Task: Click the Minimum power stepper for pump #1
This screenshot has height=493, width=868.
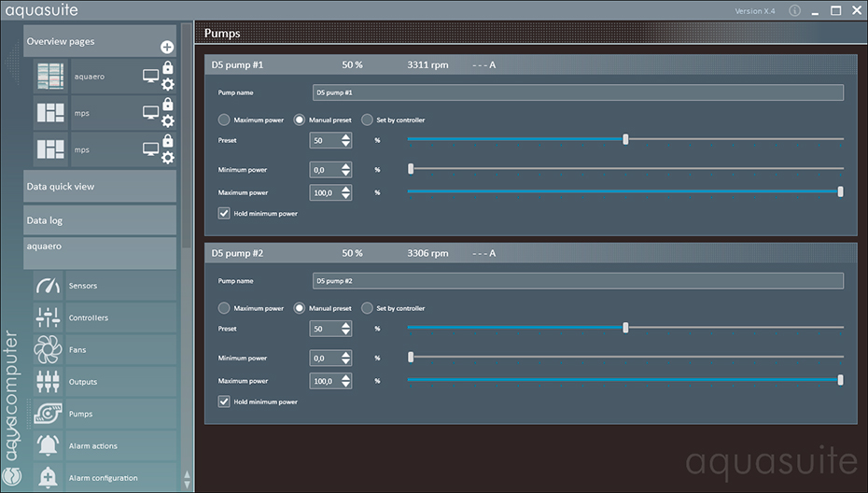Action: tap(346, 170)
